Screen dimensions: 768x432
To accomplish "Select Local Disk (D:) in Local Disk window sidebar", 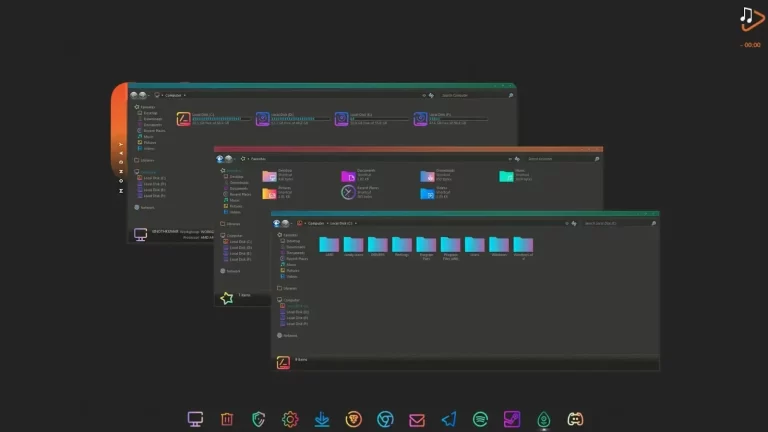I will [x=294, y=312].
